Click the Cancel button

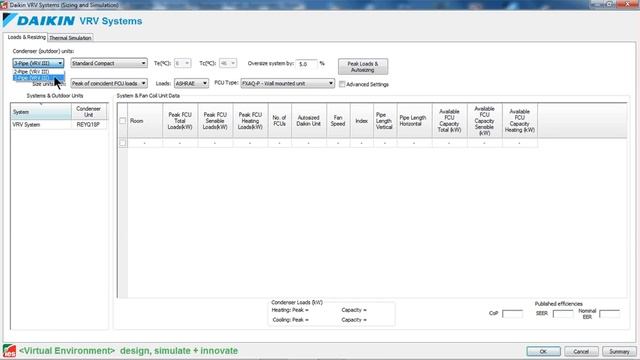(581, 351)
